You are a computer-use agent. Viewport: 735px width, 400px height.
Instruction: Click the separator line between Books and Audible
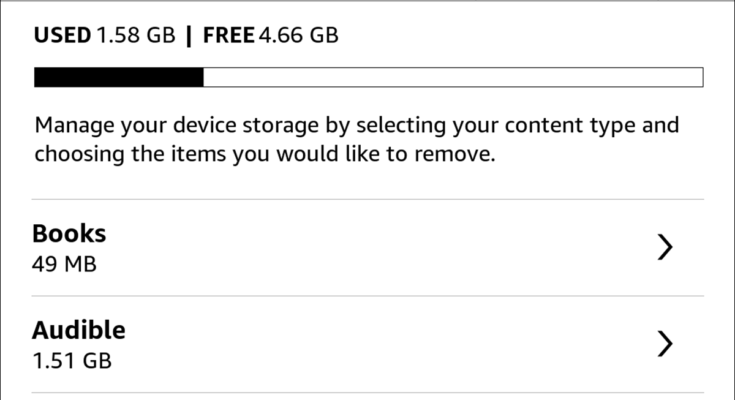367,296
